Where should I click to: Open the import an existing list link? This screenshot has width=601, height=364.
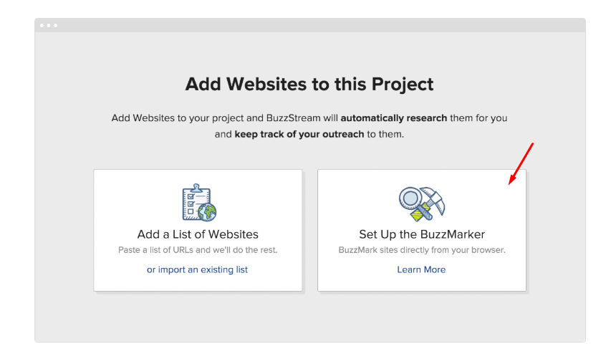tap(198, 269)
